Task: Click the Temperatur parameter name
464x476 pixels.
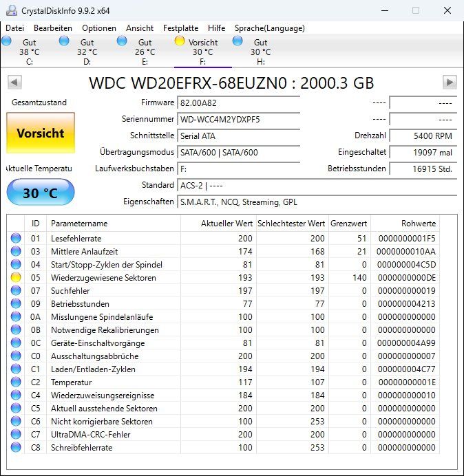Action: point(72,382)
